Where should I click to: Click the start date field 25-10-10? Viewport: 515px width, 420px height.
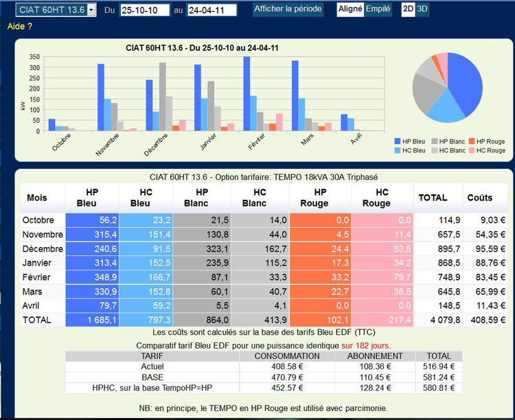[x=144, y=10]
